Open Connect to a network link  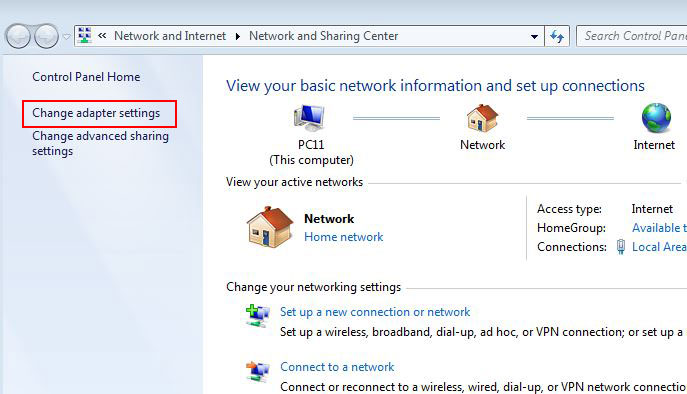pyautogui.click(x=337, y=367)
